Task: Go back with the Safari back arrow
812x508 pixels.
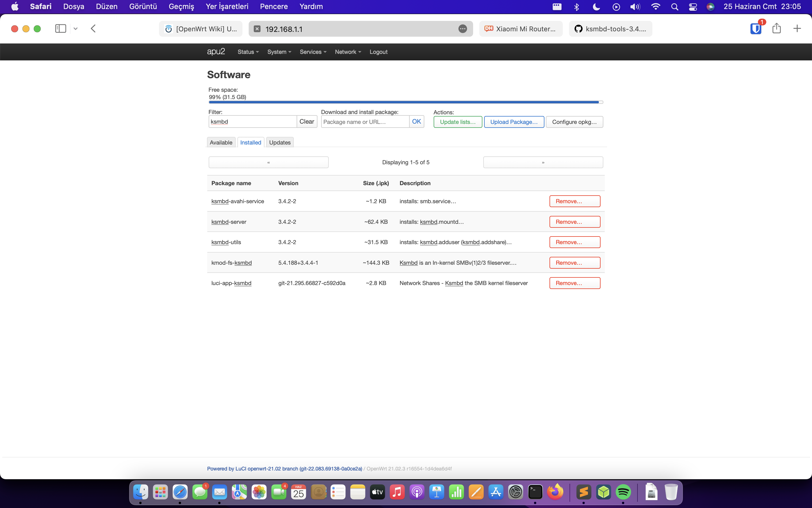Action: tap(93, 29)
